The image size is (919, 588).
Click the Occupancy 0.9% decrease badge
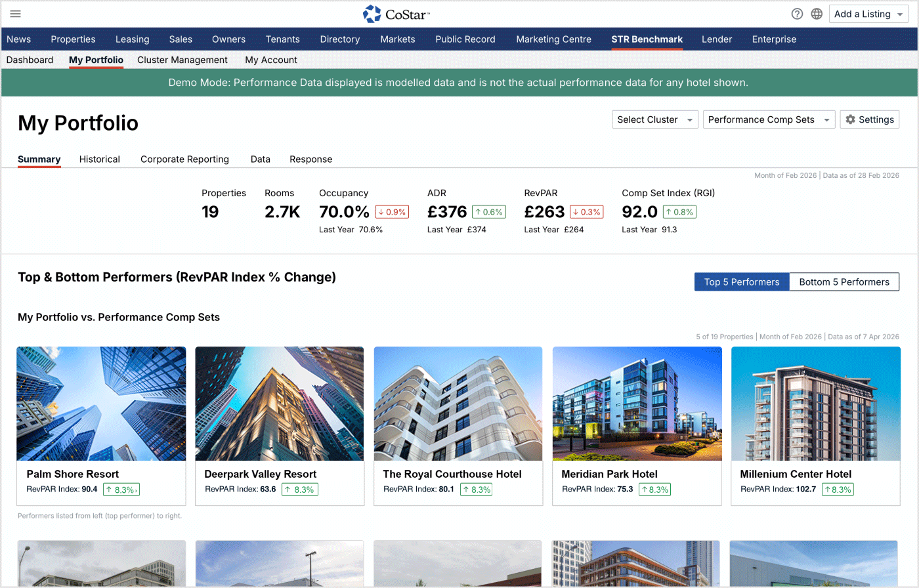(x=392, y=212)
